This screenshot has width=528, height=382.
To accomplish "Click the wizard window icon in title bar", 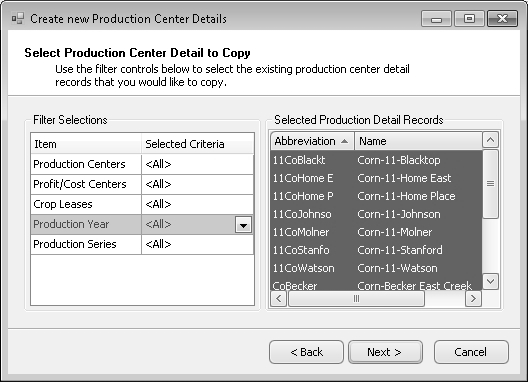I will click(x=18, y=18).
